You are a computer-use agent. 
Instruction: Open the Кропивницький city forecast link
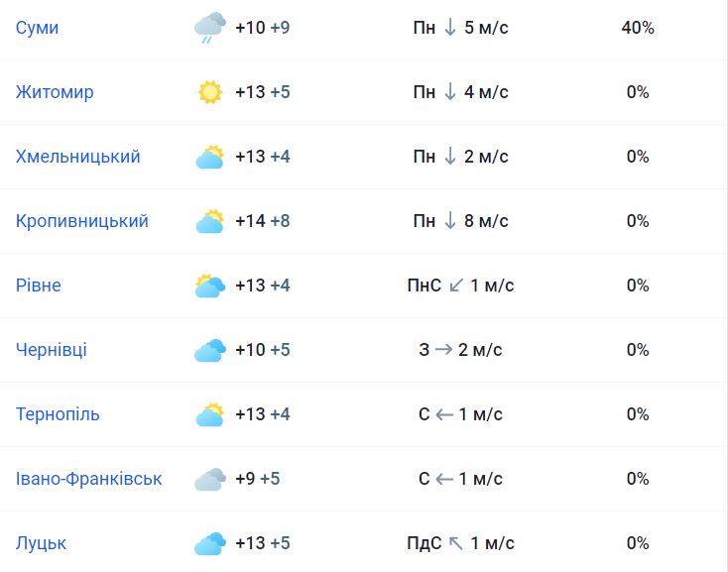click(x=82, y=221)
